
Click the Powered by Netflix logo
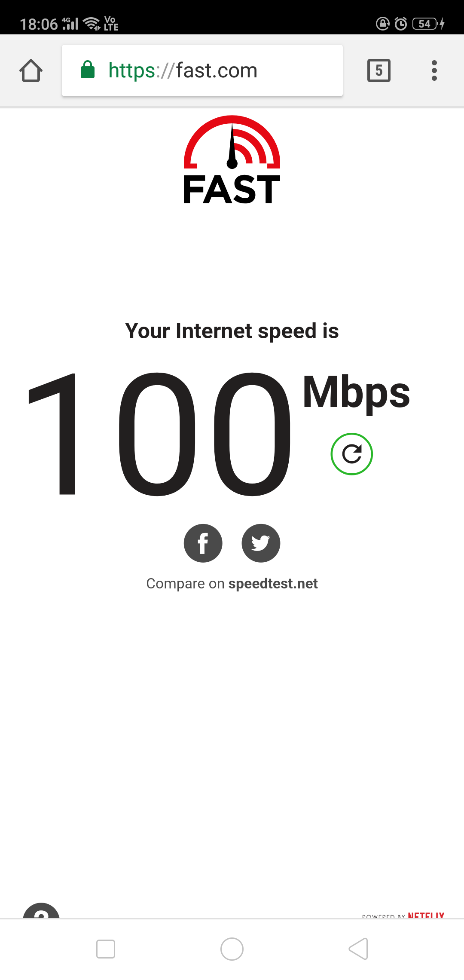(x=403, y=916)
